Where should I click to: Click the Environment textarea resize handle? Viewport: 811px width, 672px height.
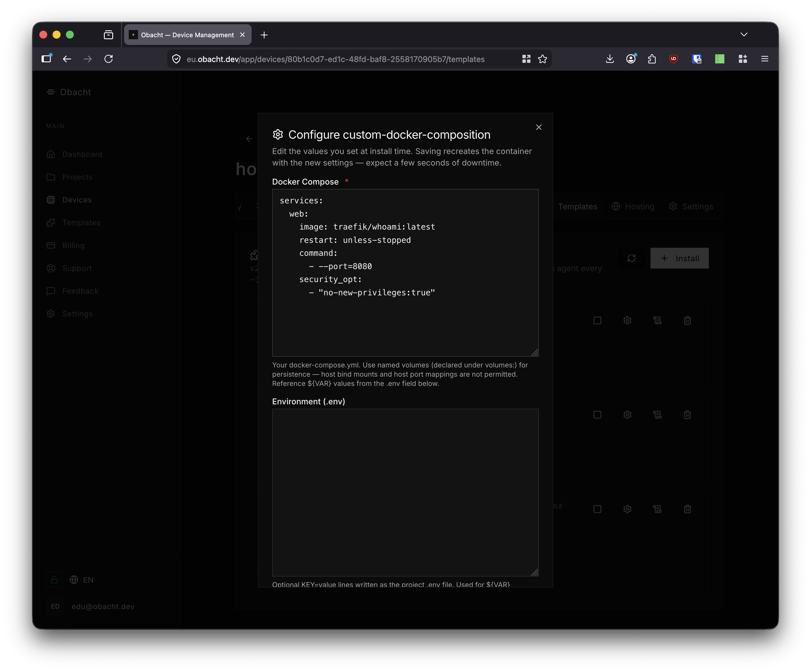tap(535, 572)
